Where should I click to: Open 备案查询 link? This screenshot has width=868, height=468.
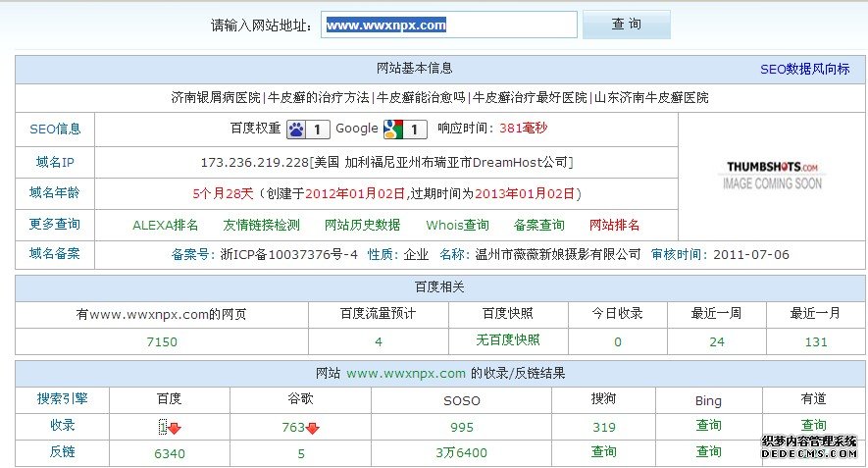(x=538, y=225)
